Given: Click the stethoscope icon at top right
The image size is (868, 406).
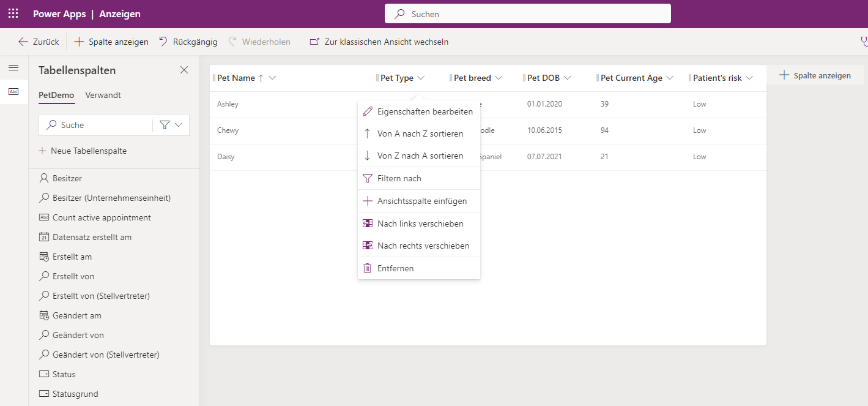Looking at the screenshot, I should (x=864, y=42).
